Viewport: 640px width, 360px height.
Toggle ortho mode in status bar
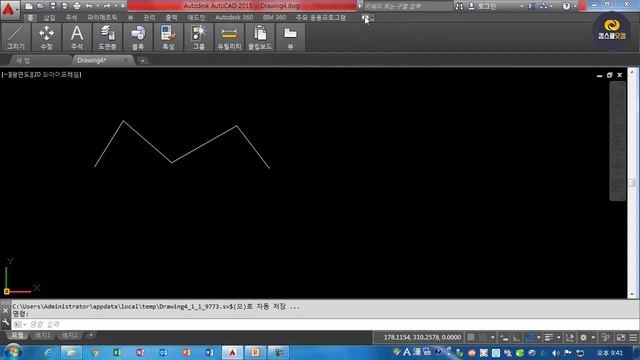(517, 338)
